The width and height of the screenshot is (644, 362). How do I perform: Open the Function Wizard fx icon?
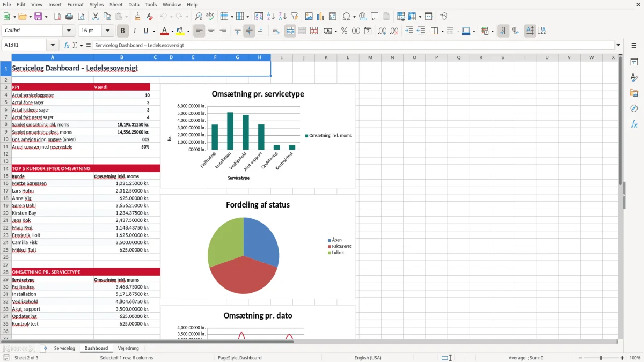coord(67,45)
